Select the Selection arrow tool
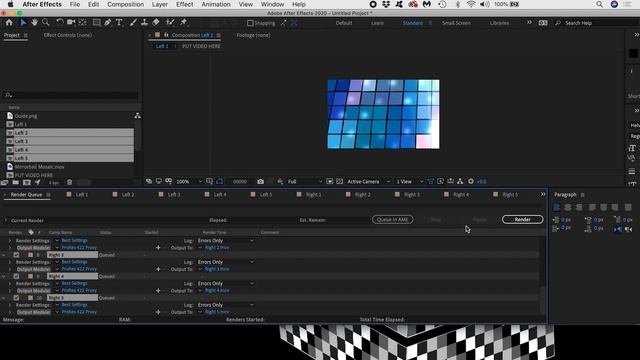Viewport: 640px width, 360px height. [x=23, y=22]
